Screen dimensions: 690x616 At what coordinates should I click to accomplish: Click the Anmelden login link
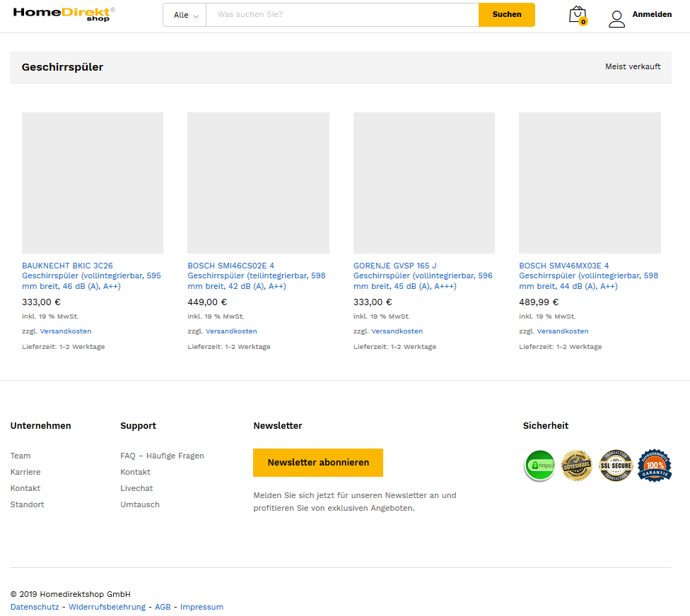[x=652, y=15]
